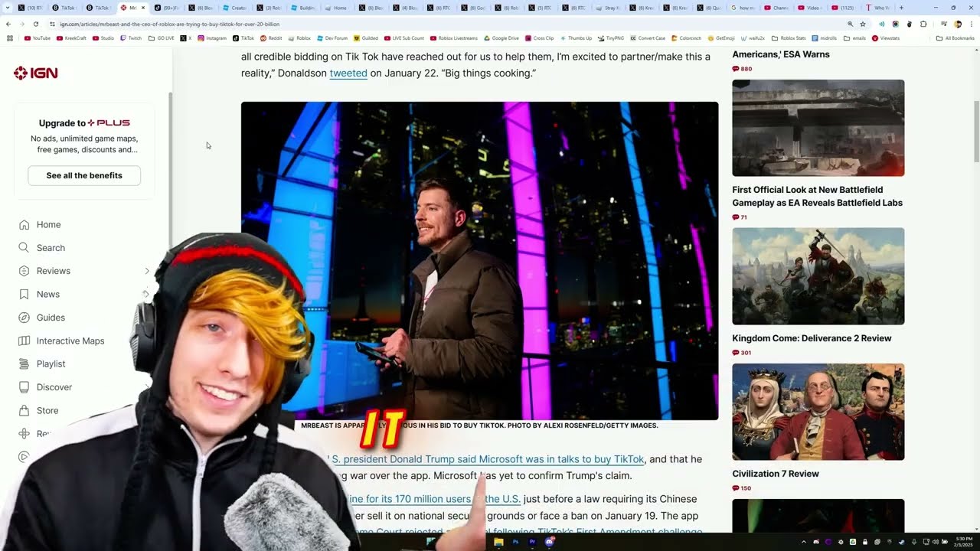The width and height of the screenshot is (980, 551).
Task: Open the Chrome profile avatar
Action: (958, 24)
